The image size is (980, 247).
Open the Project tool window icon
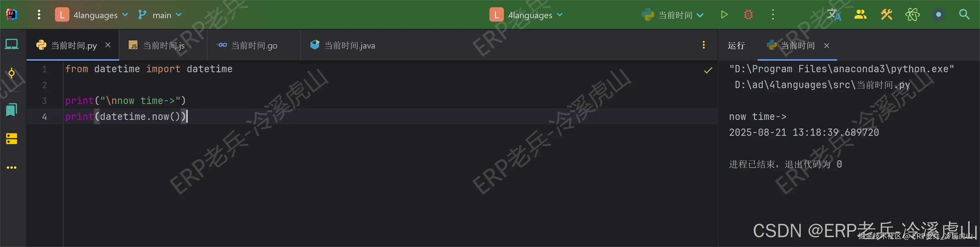tap(12, 44)
